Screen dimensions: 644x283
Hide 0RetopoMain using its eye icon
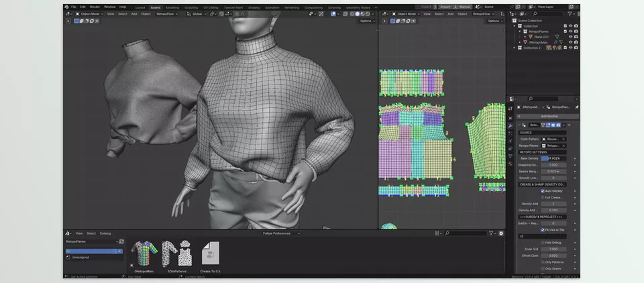tap(570, 42)
